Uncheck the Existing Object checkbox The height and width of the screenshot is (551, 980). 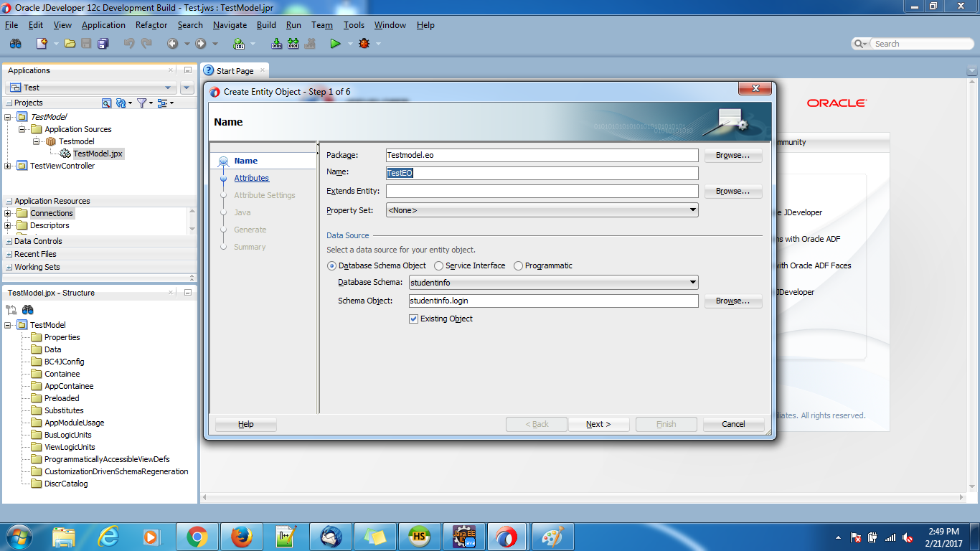point(413,319)
